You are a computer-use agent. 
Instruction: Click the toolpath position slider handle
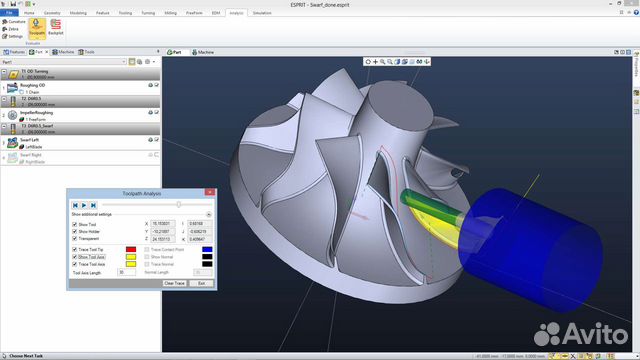click(179, 204)
